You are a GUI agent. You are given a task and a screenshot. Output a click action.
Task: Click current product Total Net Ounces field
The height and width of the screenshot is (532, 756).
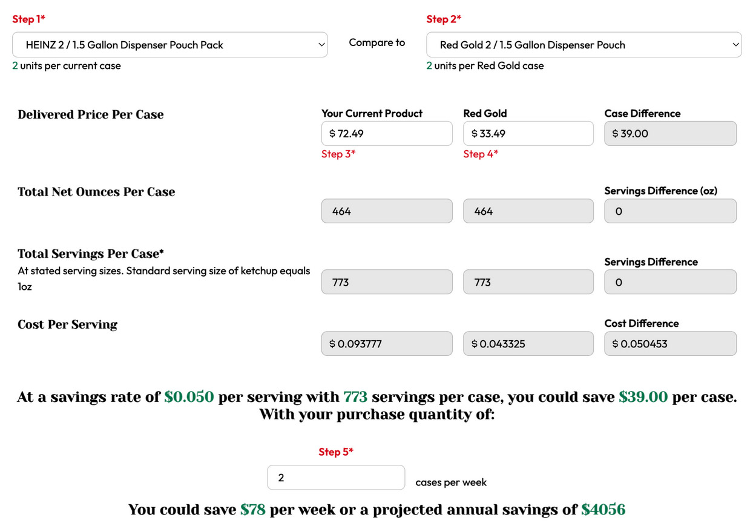pos(386,211)
